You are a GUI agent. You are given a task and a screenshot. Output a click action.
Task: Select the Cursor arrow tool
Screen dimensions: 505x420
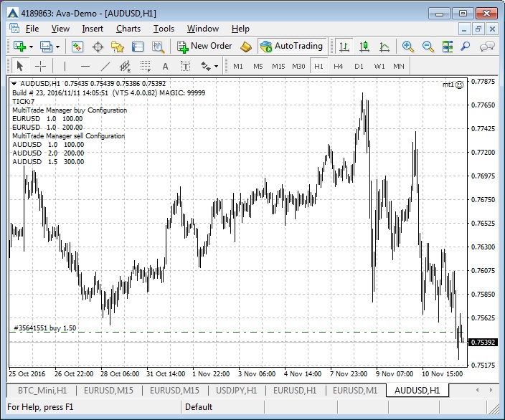pos(20,67)
